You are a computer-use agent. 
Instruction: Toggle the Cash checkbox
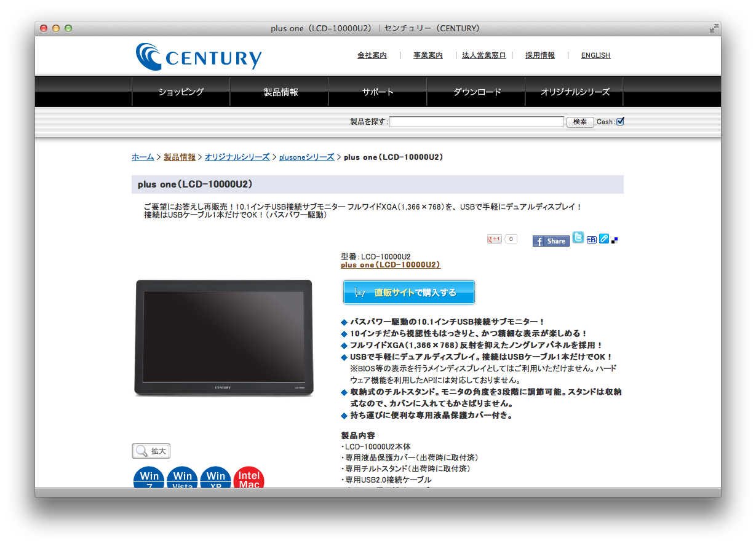(x=620, y=121)
